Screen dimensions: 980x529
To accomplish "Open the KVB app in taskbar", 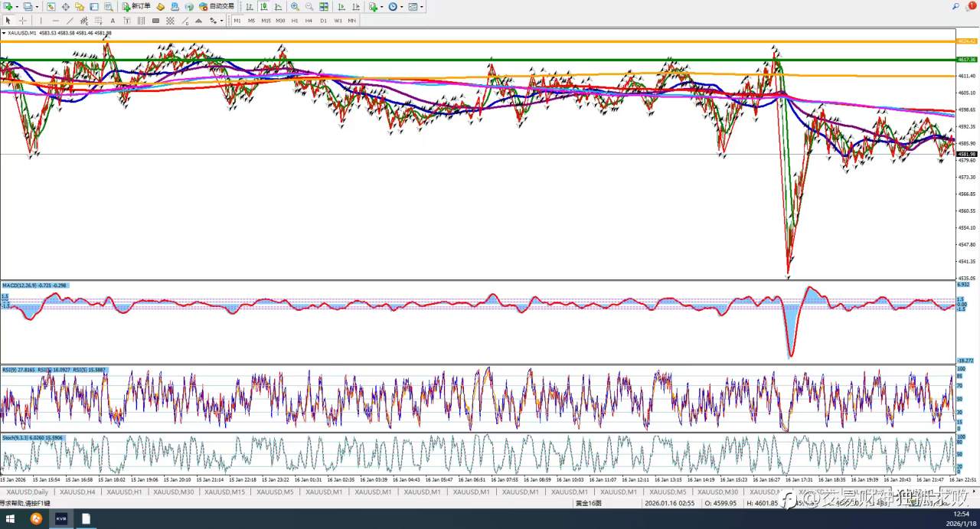I will (60, 519).
